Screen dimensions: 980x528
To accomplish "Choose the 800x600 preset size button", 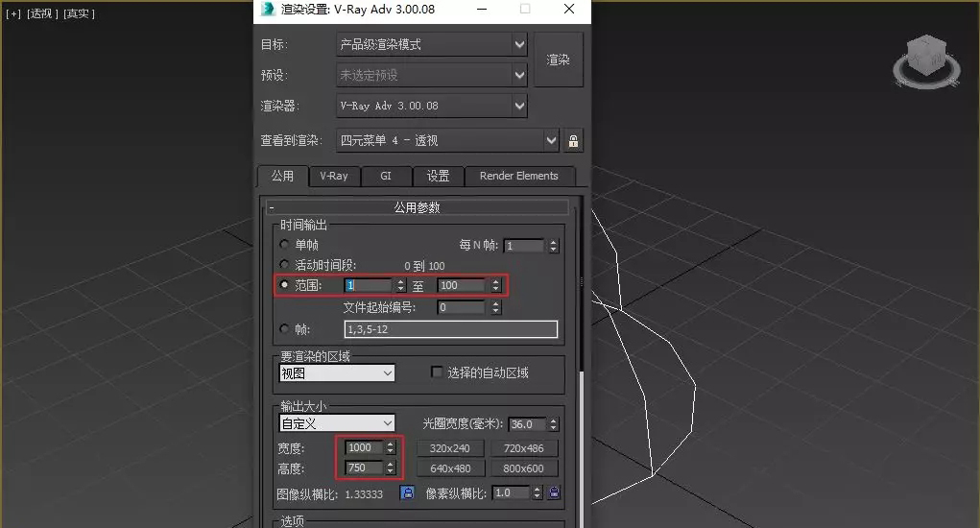I will click(x=524, y=468).
